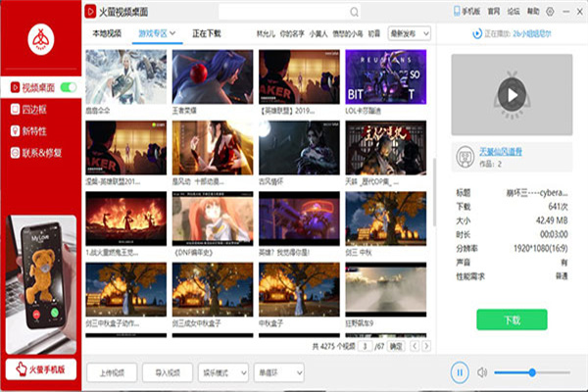
Task: Click the page number input box
Action: (365, 346)
